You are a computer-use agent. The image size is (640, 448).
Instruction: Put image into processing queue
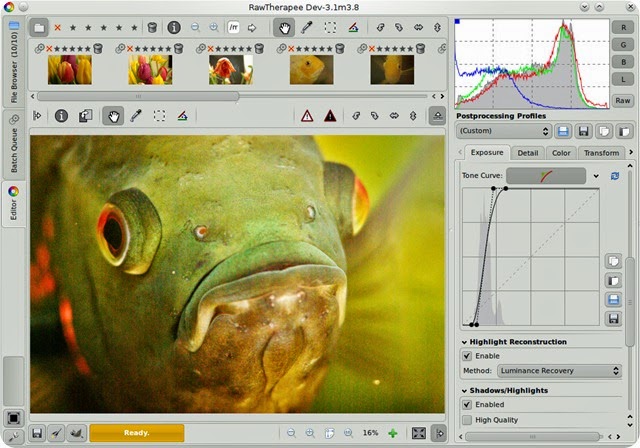coord(57,433)
